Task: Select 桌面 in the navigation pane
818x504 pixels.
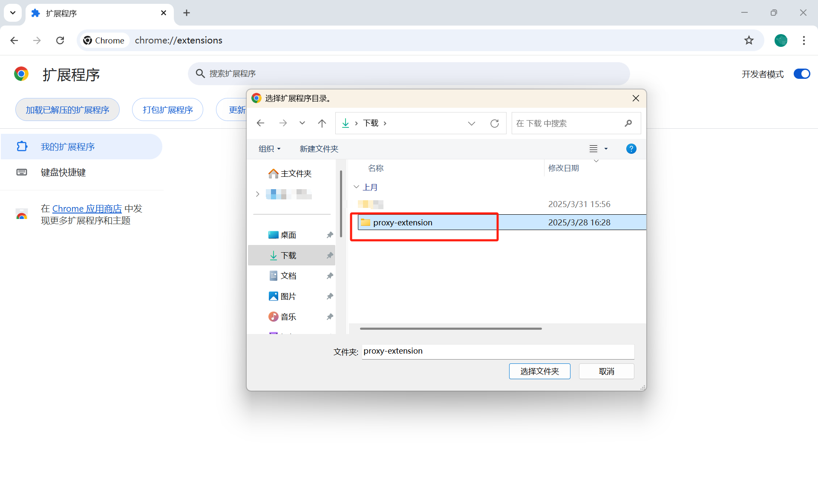Action: tap(288, 235)
